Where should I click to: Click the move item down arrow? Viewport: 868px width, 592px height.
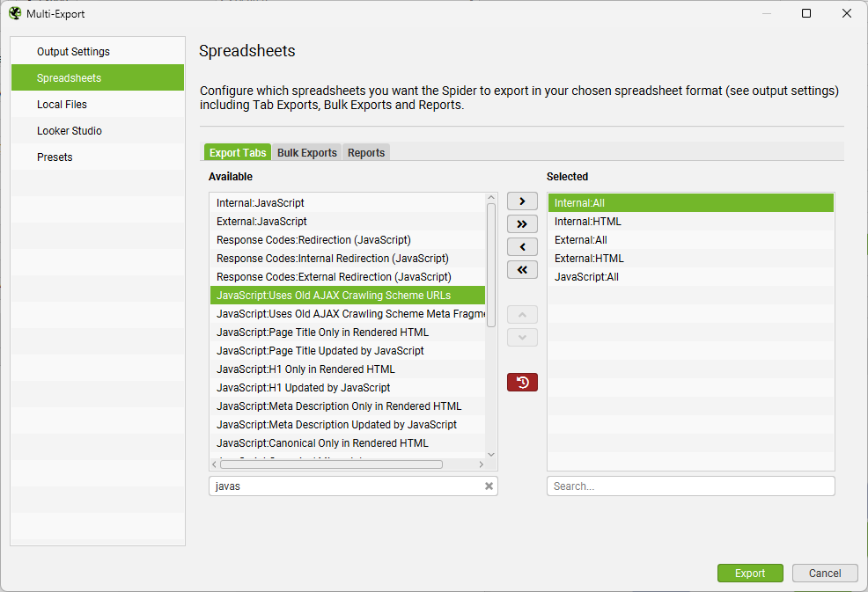522,337
